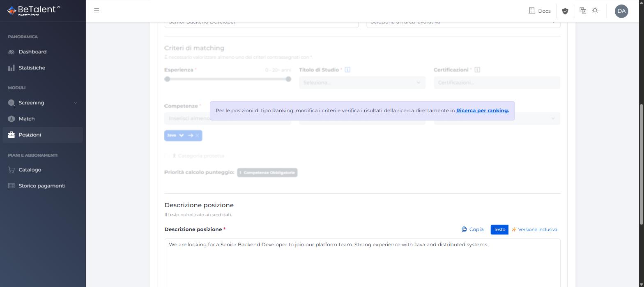Image resolution: width=644 pixels, height=287 pixels.
Task: Click the Esperienza slider right handle
Action: 288,79
